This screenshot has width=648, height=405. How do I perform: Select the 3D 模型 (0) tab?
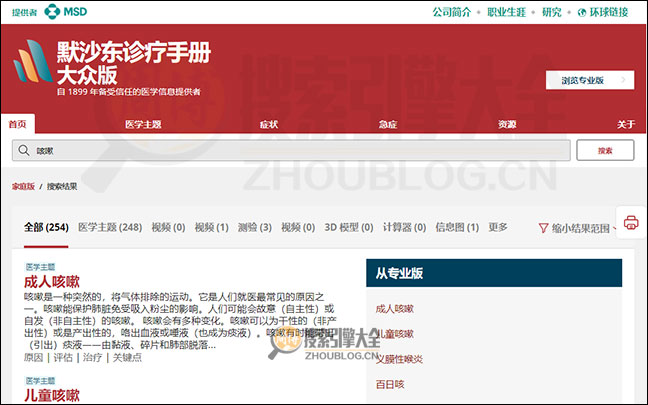349,227
